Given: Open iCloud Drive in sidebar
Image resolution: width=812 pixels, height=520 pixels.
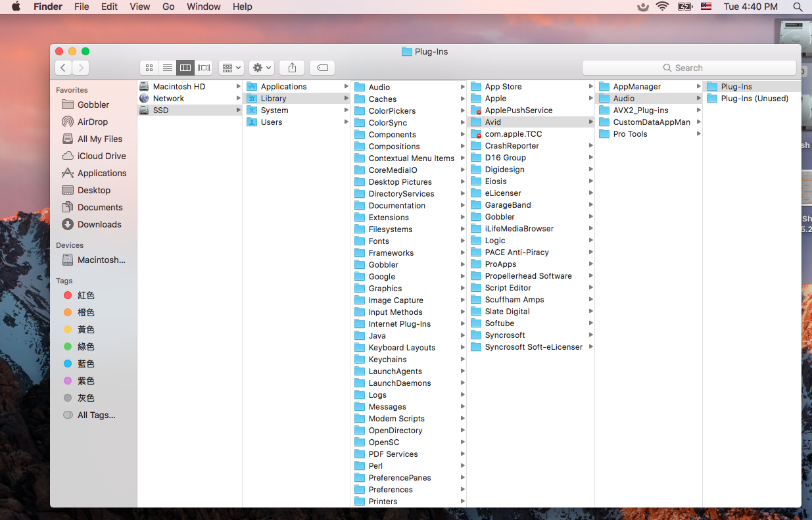Looking at the screenshot, I should [101, 156].
